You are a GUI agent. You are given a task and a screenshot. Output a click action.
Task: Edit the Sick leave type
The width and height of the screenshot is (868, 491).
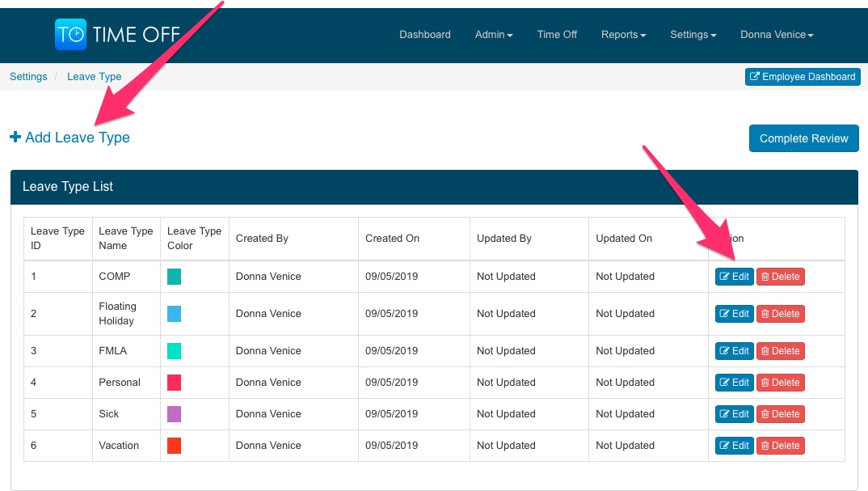734,414
